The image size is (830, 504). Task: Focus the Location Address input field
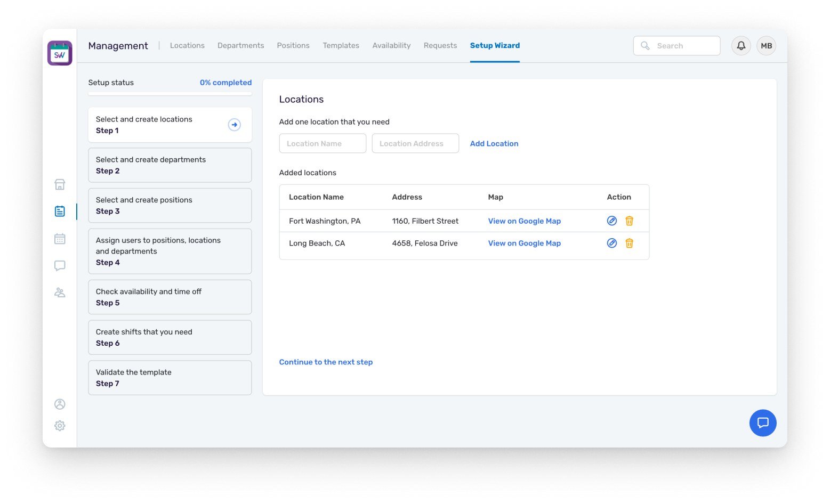(x=415, y=143)
